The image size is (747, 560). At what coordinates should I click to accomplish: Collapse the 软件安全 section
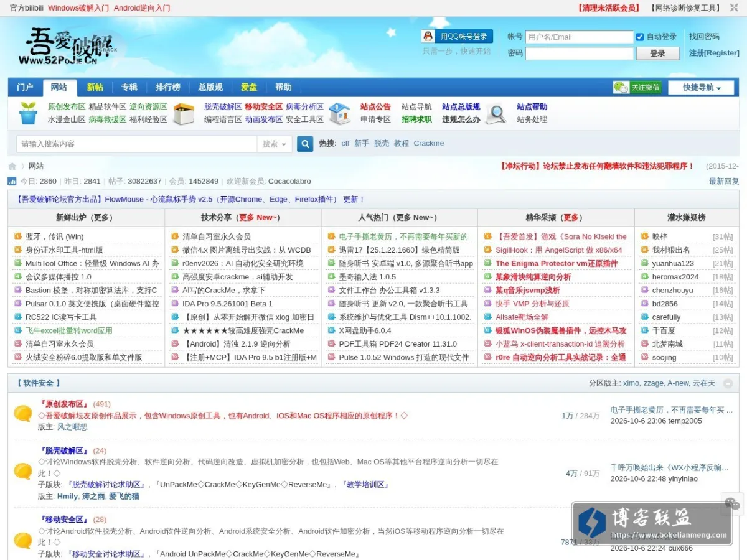coord(728,383)
